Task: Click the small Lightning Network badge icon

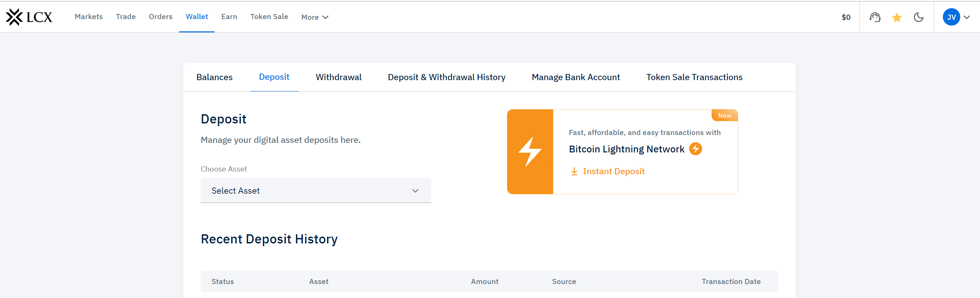Action: point(696,149)
